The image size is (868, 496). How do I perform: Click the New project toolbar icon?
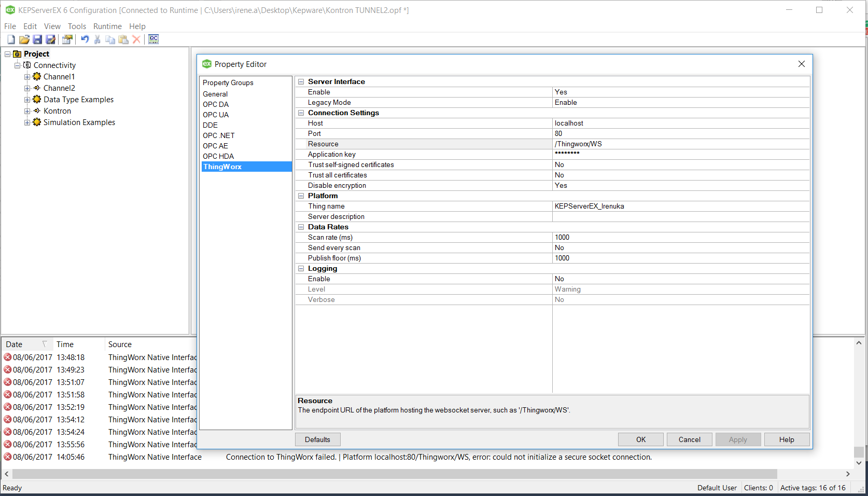11,39
